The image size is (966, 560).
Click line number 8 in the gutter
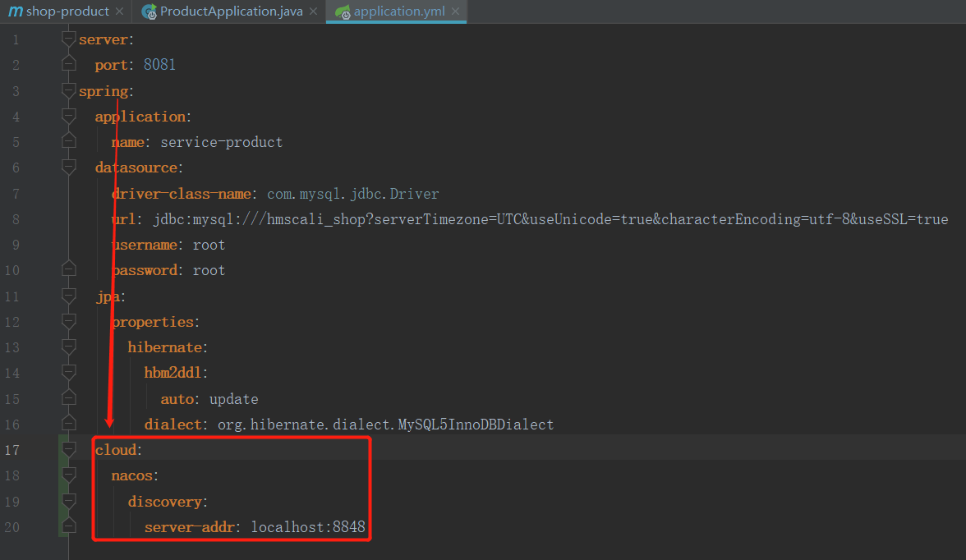[x=16, y=219]
